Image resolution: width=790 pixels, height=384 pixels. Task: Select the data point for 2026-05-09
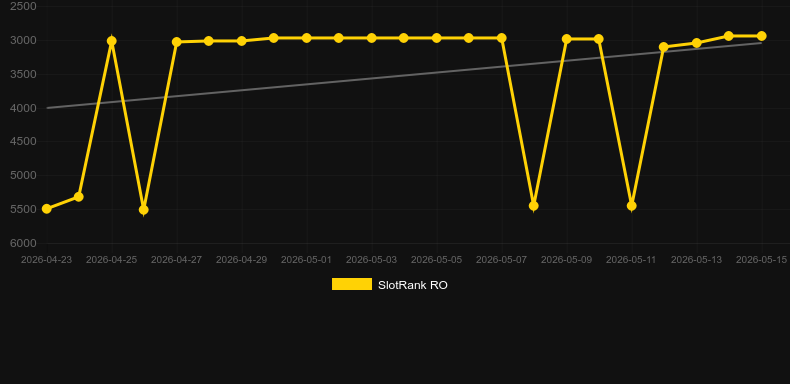566,39
